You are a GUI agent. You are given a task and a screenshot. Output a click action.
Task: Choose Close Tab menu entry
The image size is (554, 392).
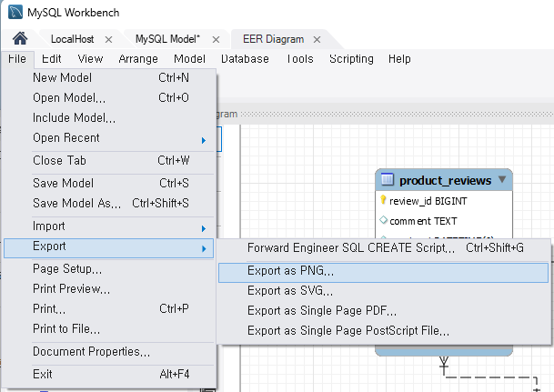[109, 161]
